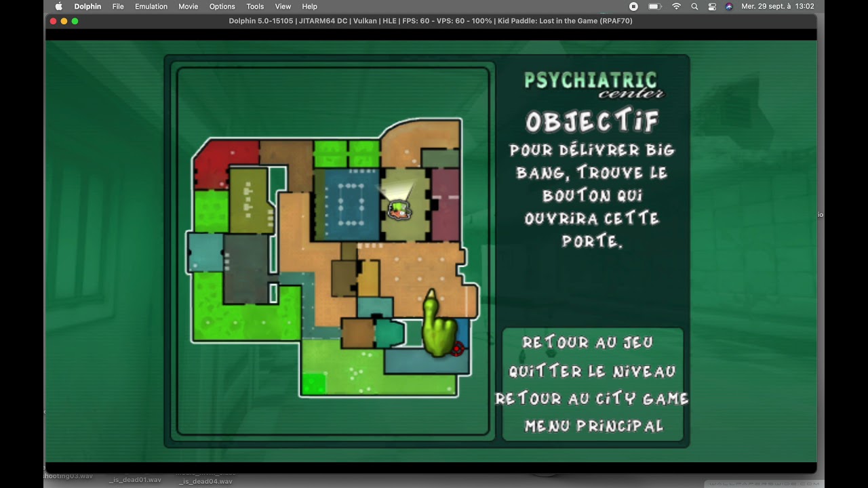Click the green pointing hand cursor
This screenshot has width=868, height=488.
pyautogui.click(x=439, y=323)
